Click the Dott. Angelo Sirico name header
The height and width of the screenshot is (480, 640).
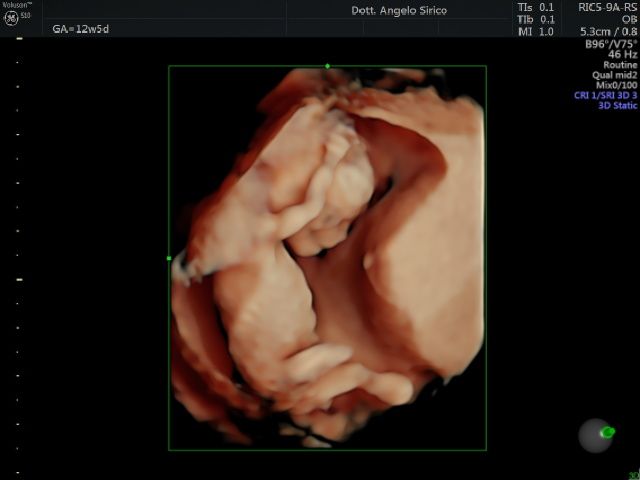[399, 10]
